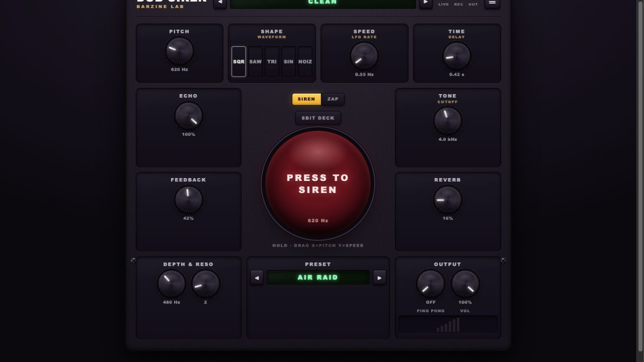644x362 pixels.
Task: Click the 100% echo value
Action: click(189, 134)
